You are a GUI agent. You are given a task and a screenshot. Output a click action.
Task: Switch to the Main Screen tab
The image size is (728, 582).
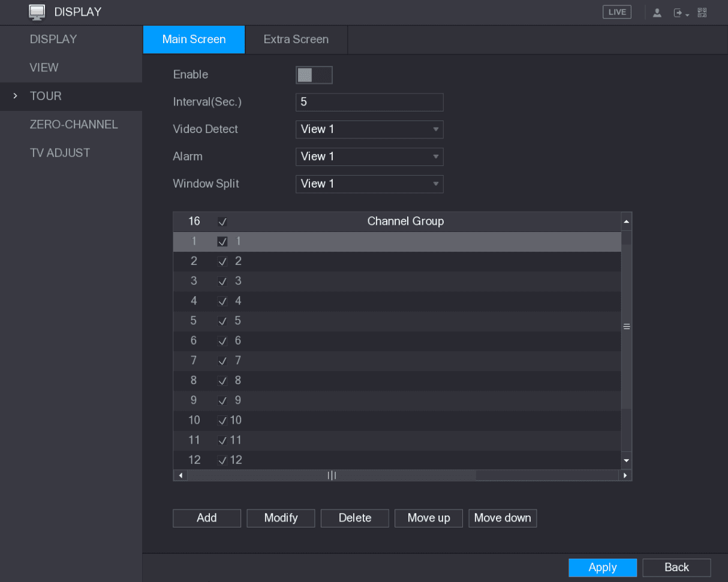click(x=194, y=40)
